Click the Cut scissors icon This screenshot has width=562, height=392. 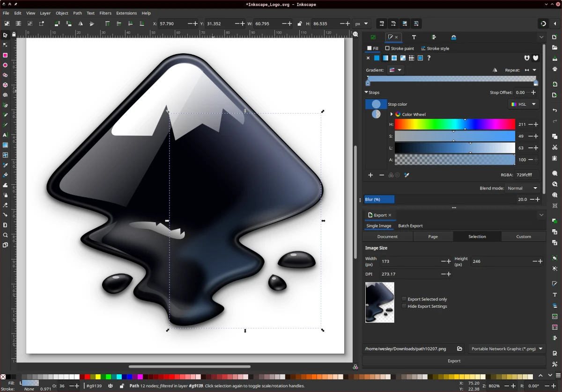(555, 147)
